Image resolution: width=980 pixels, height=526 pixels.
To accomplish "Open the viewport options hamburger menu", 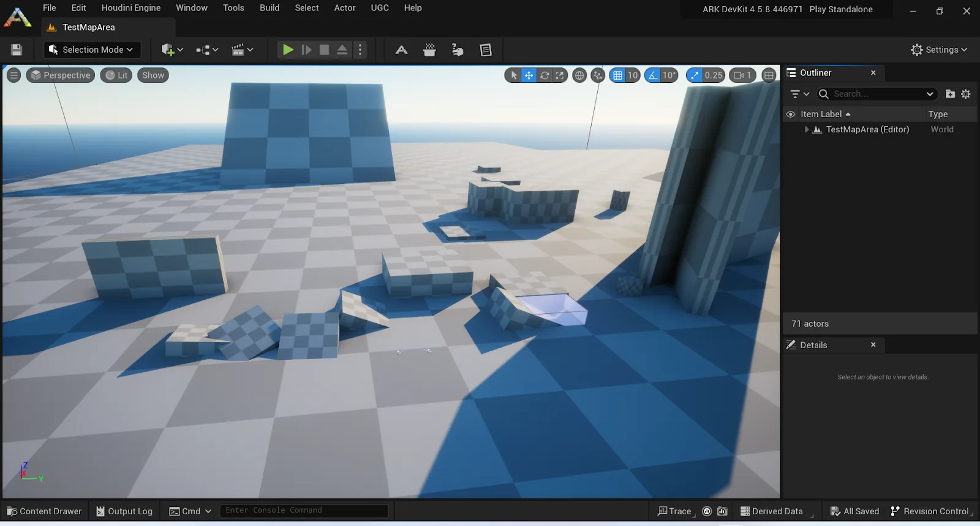I will coord(14,75).
